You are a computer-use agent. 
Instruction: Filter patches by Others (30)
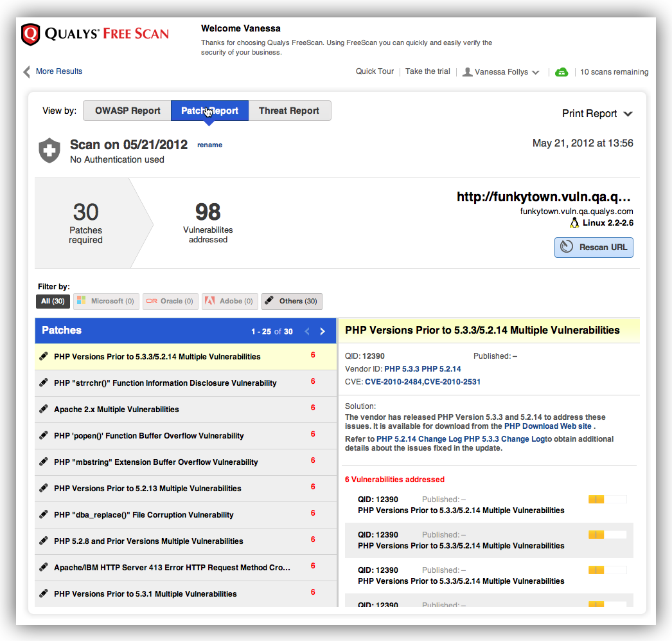[292, 301]
